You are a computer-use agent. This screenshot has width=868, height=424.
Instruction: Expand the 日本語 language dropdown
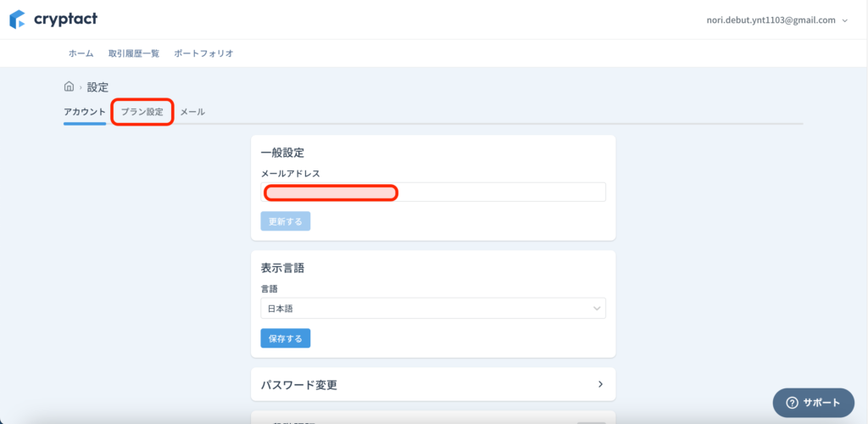(433, 309)
